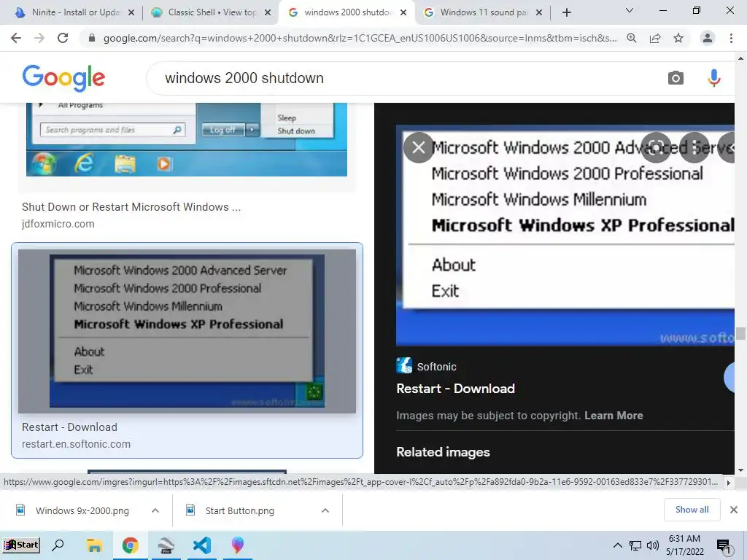Open taskbar search magnifier
This screenshot has height=560, width=747.
58,545
